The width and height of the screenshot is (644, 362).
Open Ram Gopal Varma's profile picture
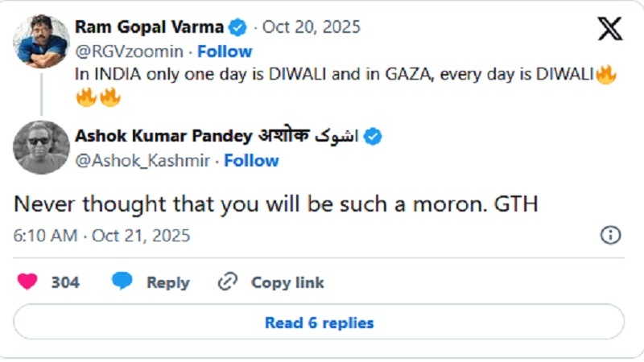tap(41, 41)
